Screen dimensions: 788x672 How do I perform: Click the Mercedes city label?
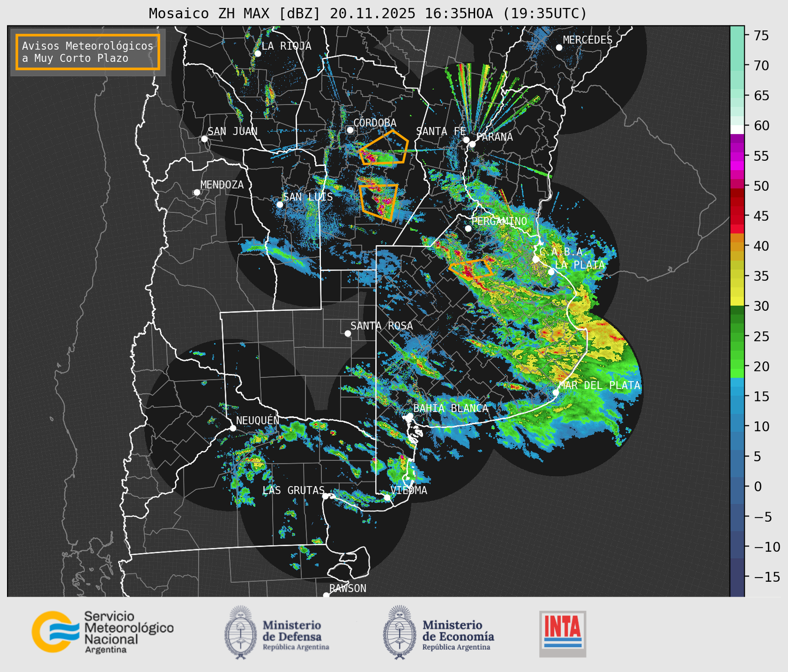[588, 40]
